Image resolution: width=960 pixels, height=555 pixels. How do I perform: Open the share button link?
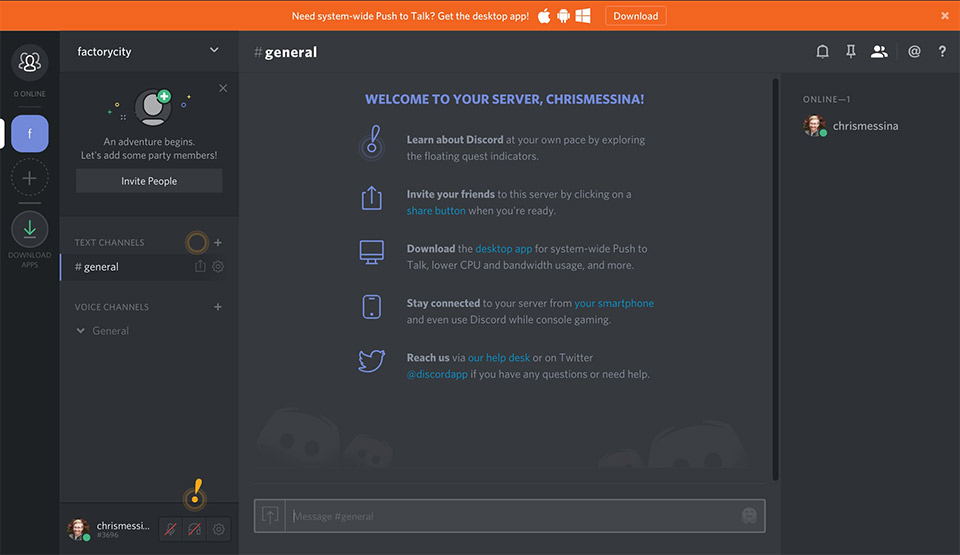point(436,211)
